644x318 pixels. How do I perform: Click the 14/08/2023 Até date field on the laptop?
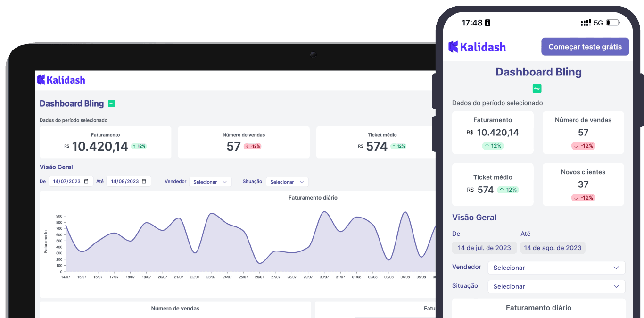[129, 182]
